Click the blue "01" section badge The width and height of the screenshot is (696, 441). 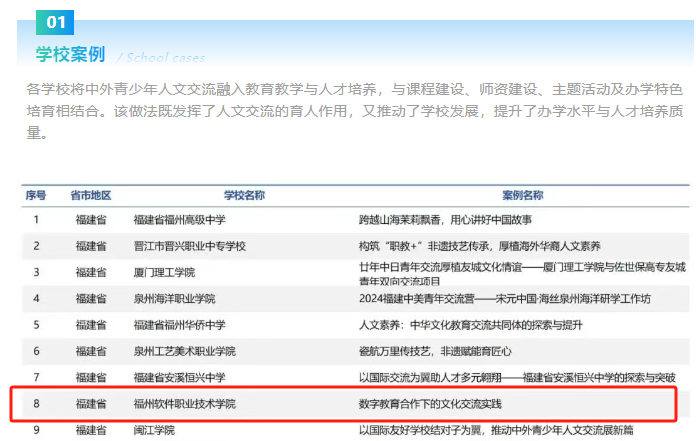pos(56,19)
